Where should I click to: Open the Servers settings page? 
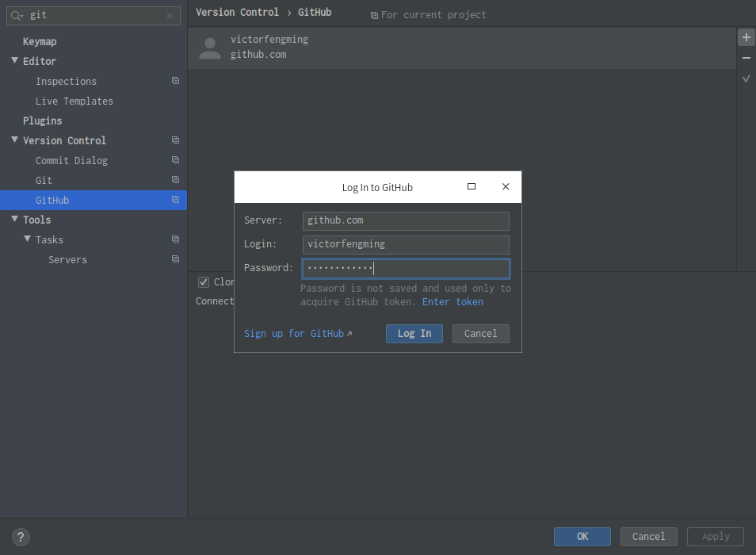[67, 260]
